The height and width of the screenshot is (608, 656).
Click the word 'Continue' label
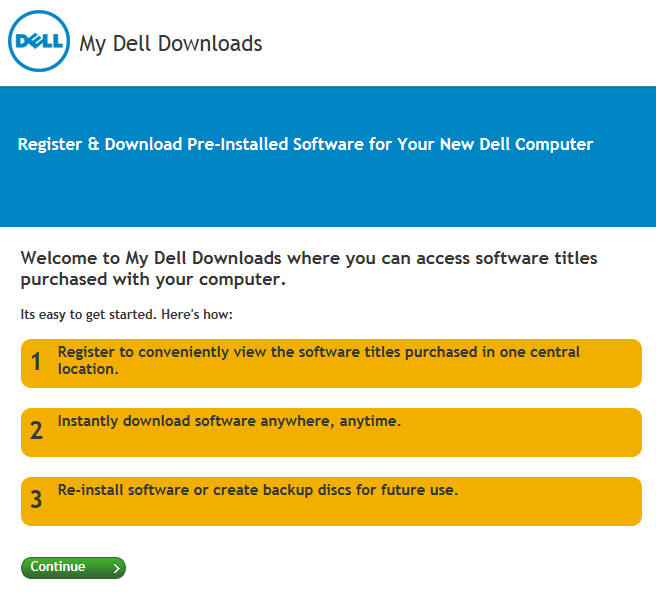point(58,567)
